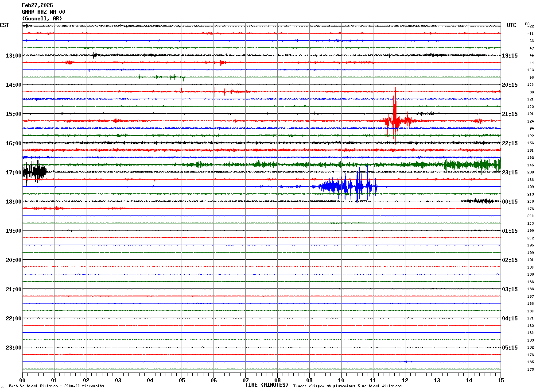Click the "TIME (MINUTES)" axis title

(267, 385)
